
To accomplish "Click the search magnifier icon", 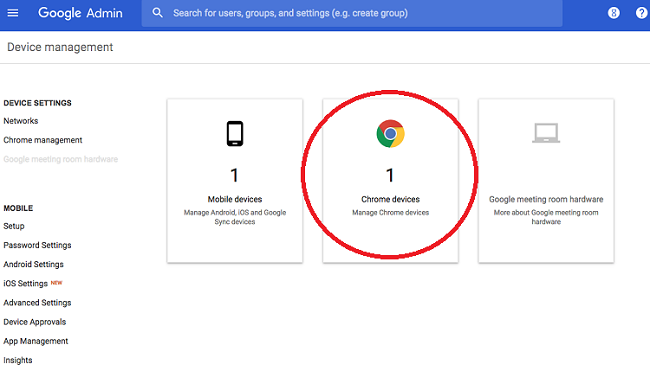I will coord(157,13).
